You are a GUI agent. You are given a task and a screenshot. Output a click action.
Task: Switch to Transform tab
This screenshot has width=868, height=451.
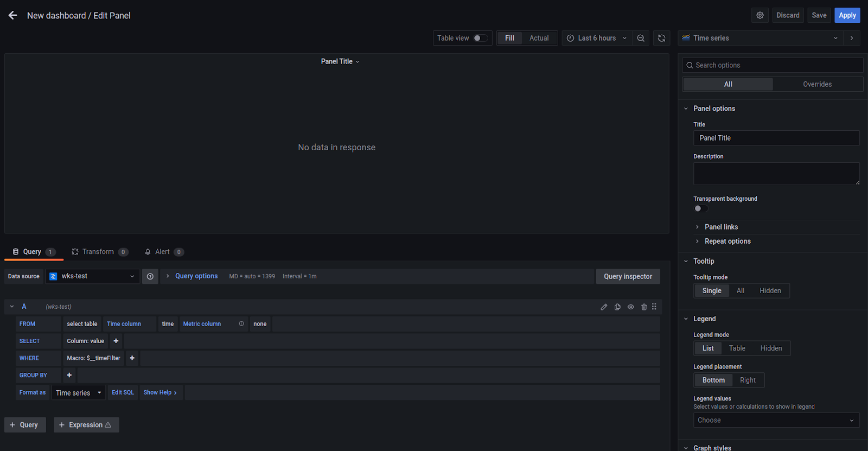tap(99, 252)
